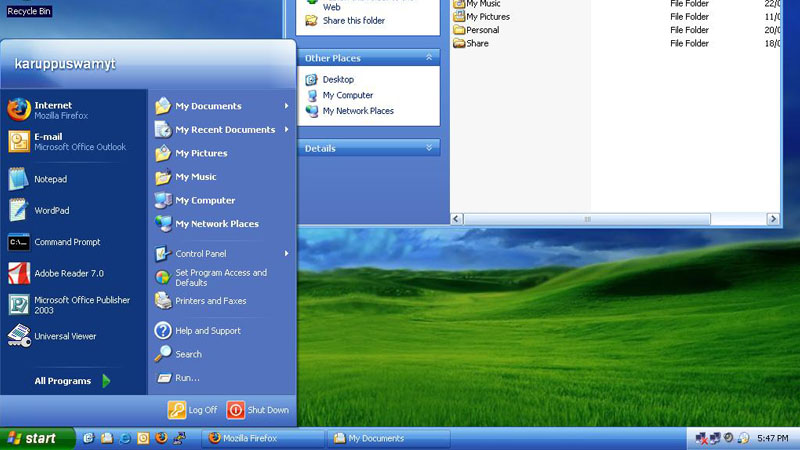
Task: Open All Programs list
Action: pyautogui.click(x=72, y=381)
